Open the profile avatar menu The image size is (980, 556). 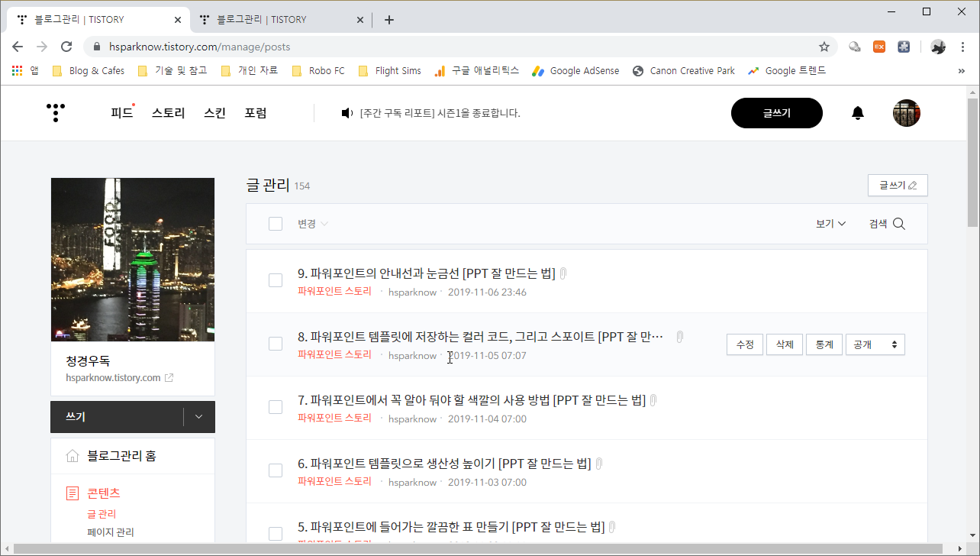tap(907, 113)
